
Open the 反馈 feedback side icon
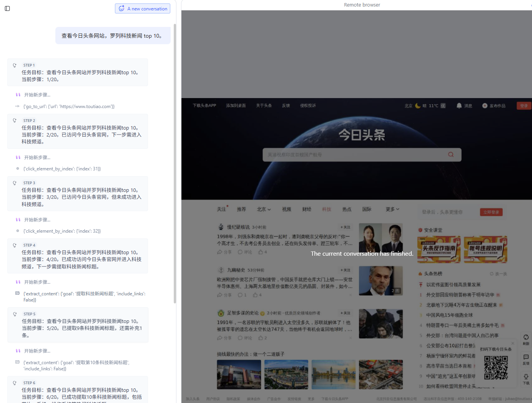coord(526,358)
